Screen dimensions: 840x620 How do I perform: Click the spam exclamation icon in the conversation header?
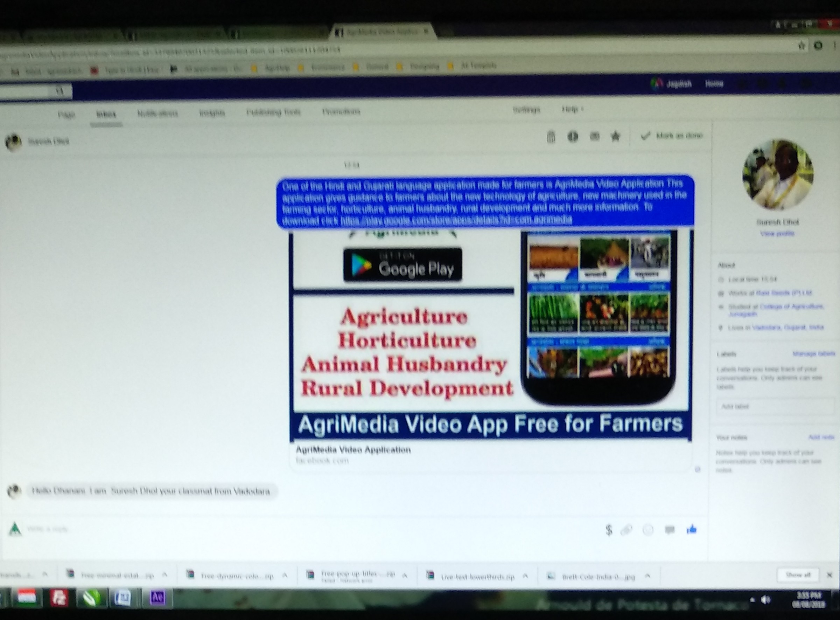[573, 137]
